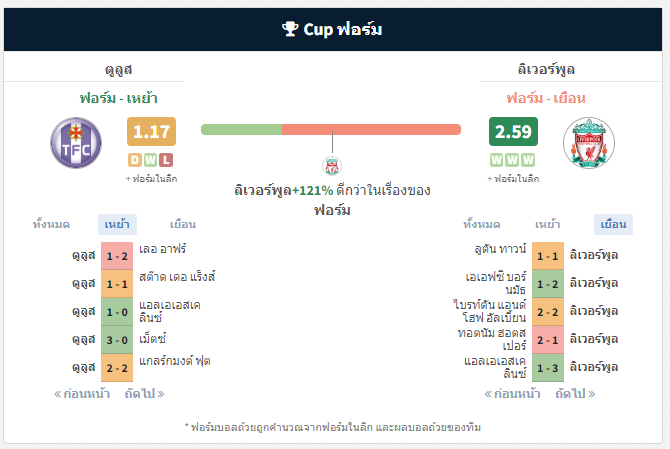
Task: Click the green-red form comparison bar
Action: point(331,129)
